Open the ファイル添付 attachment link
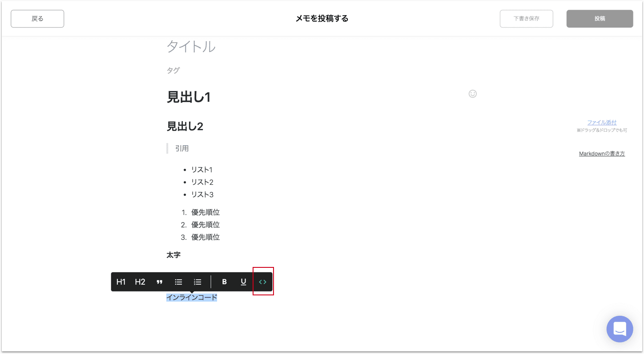 pyautogui.click(x=602, y=123)
